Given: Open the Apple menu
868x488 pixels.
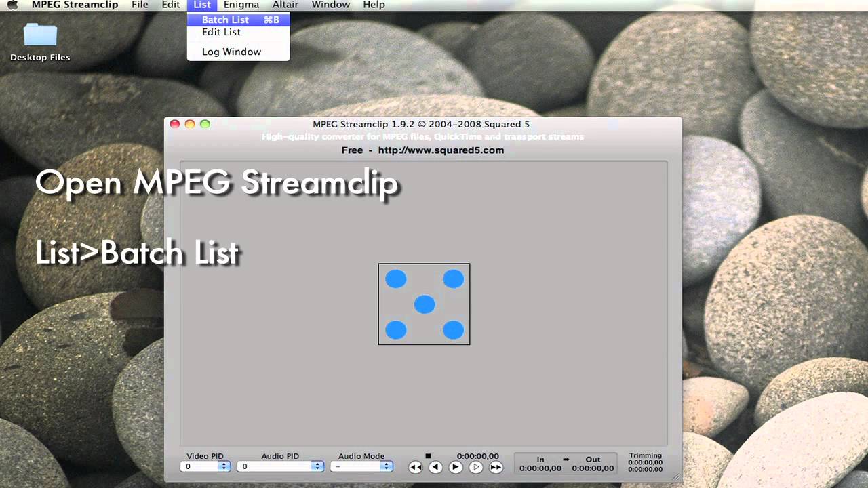Looking at the screenshot, I should (12, 5).
